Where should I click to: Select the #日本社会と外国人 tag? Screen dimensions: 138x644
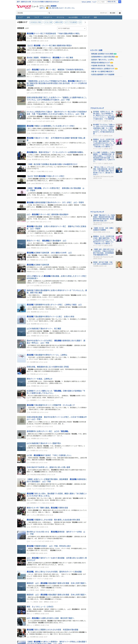pyautogui.click(x=36, y=22)
